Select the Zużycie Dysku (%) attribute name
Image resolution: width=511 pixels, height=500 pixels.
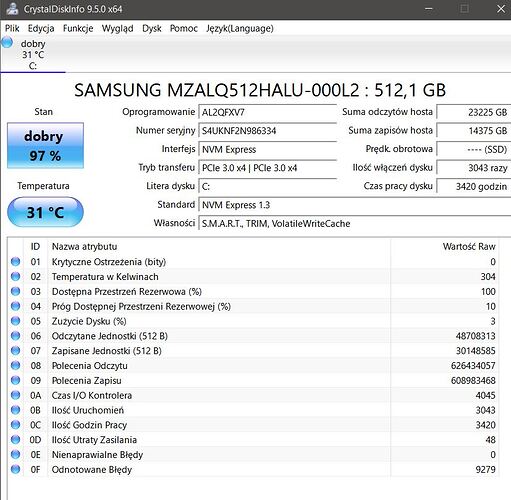pos(89,321)
